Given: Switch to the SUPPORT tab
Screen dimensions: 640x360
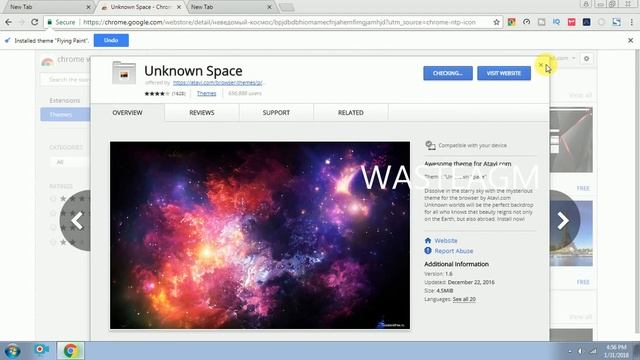Looking at the screenshot, I should (276, 113).
